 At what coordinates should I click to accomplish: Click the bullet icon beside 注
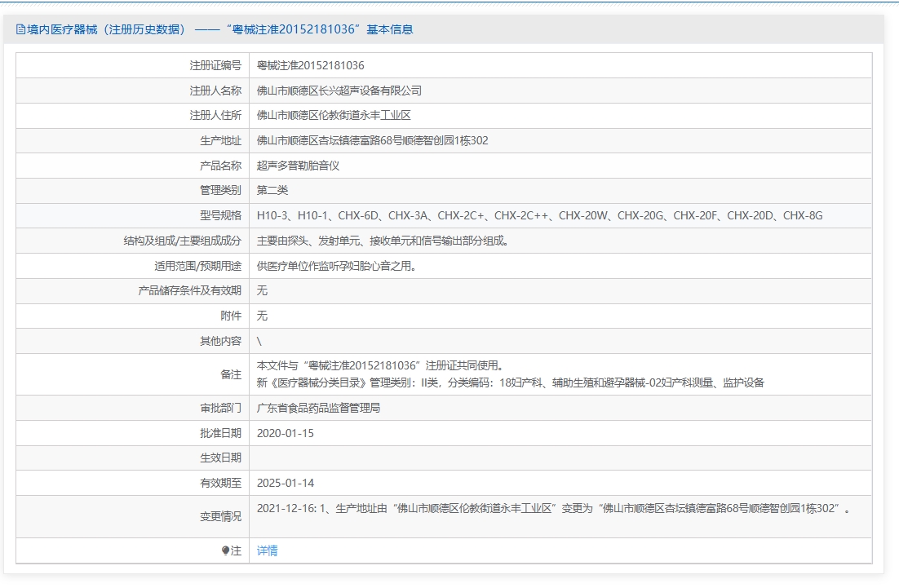pos(225,550)
